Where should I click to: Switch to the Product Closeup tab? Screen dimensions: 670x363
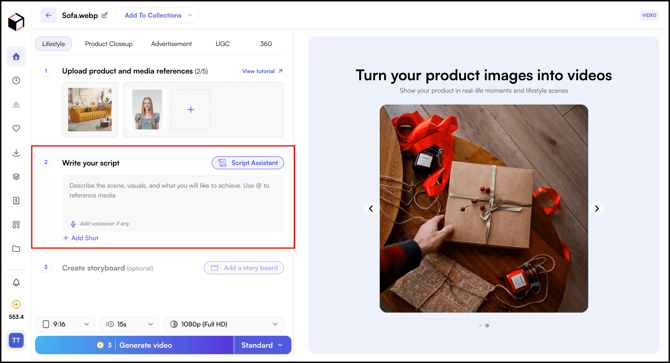[x=109, y=44]
